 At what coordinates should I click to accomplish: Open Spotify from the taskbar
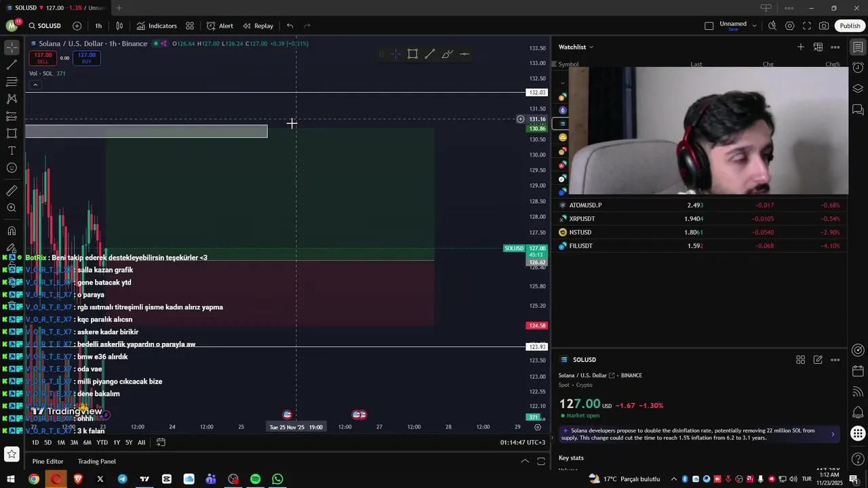coord(255,479)
